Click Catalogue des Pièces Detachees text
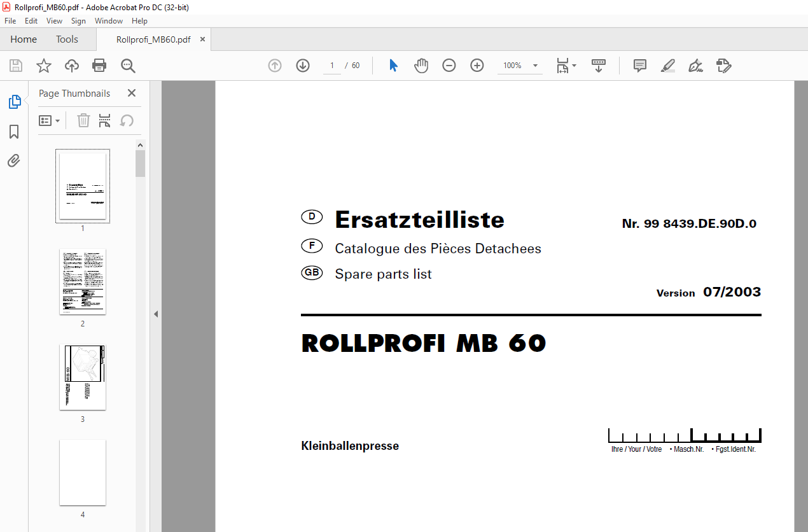The width and height of the screenshot is (808, 532). (x=438, y=249)
